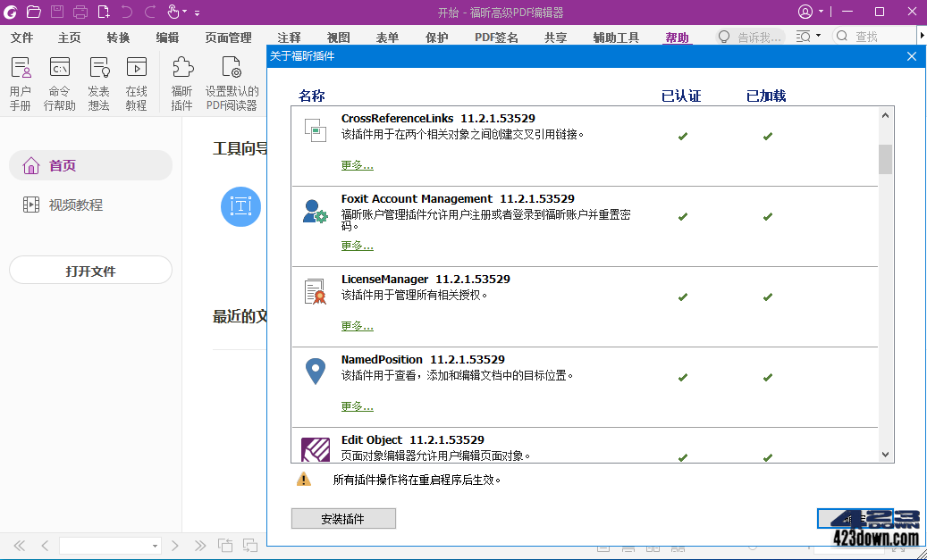Click the Foxit Account Management plugin icon
927x560 pixels.
pos(316,211)
